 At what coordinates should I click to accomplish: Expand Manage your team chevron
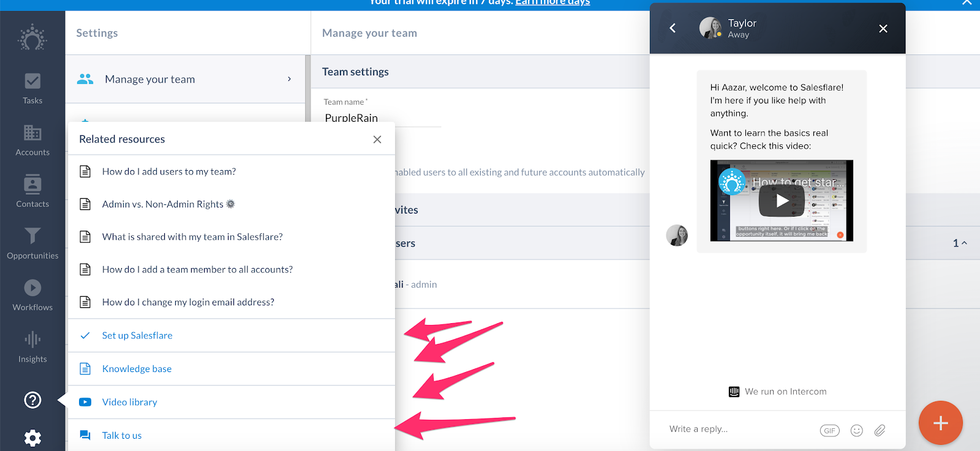point(289,79)
